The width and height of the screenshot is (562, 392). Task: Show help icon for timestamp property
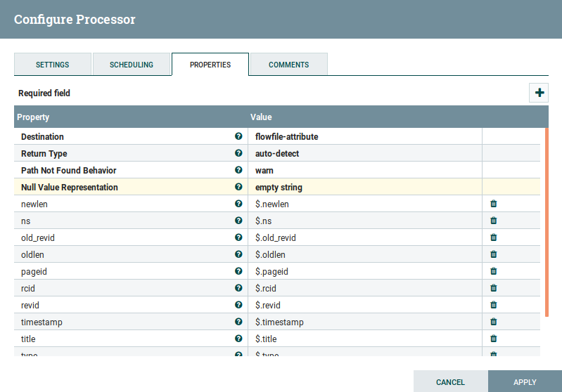[x=238, y=322]
